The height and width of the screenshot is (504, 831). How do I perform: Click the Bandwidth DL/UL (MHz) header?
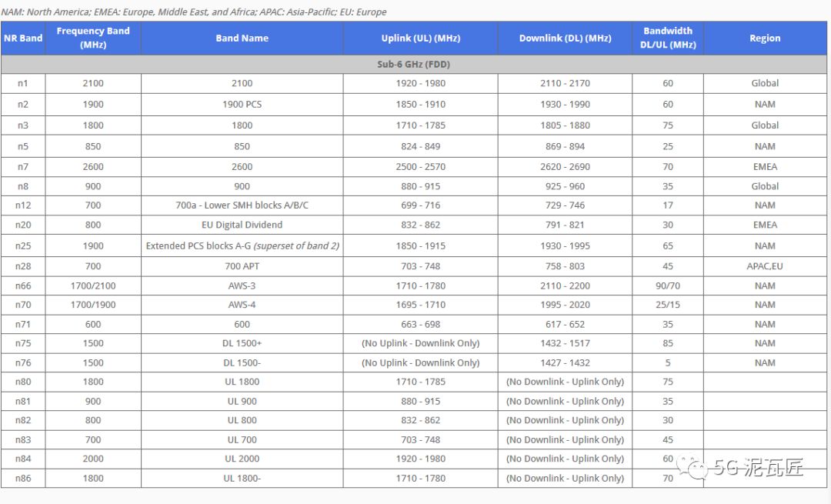[668, 38]
